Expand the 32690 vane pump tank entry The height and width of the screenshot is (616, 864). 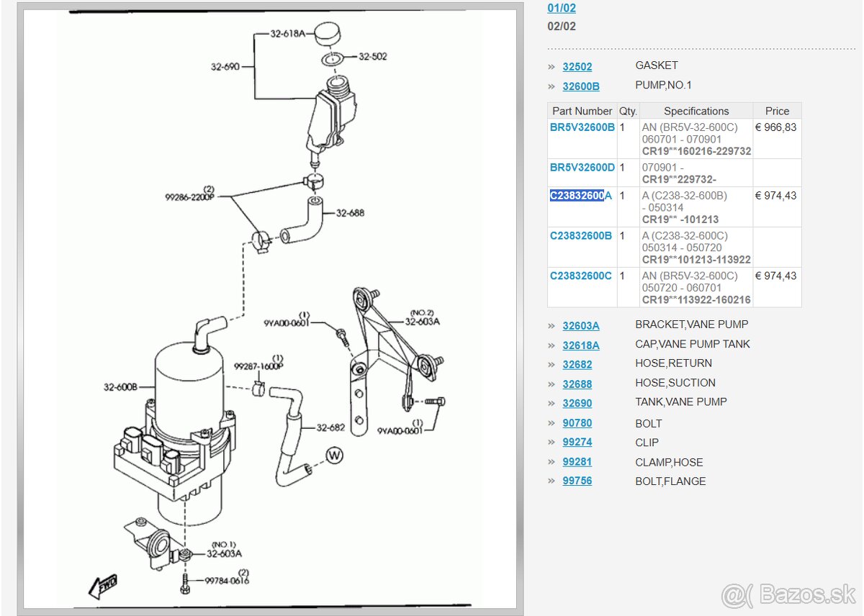577,404
